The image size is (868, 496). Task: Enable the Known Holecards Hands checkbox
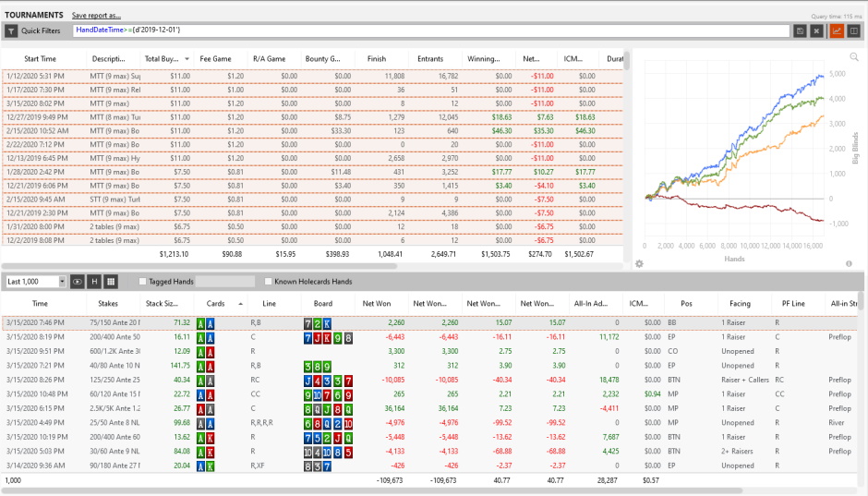pos(269,282)
